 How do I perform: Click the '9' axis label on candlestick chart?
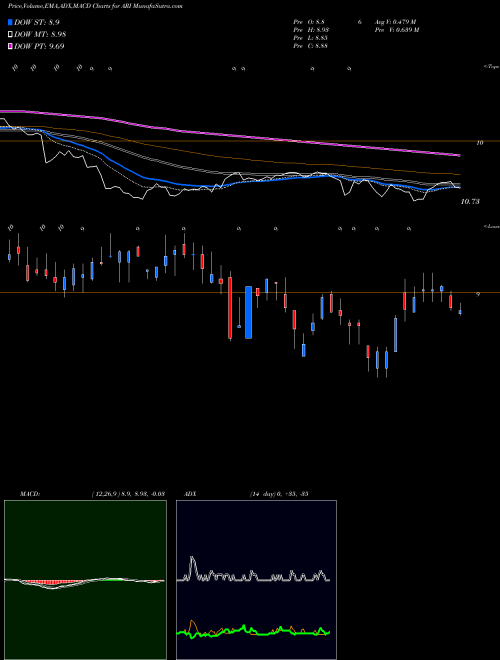478,294
